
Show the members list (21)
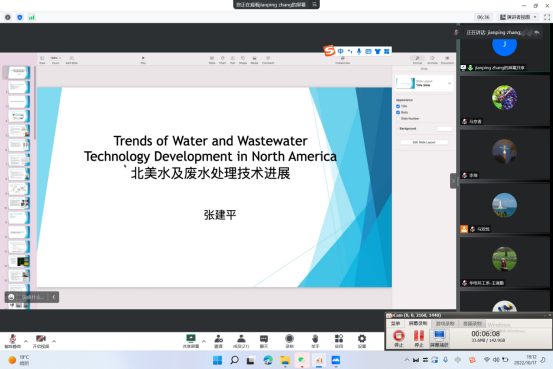click(x=241, y=341)
